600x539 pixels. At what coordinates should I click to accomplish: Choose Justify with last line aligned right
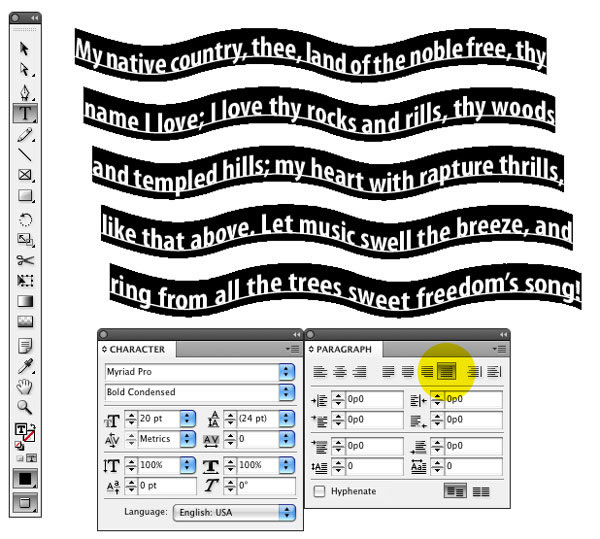(x=427, y=371)
